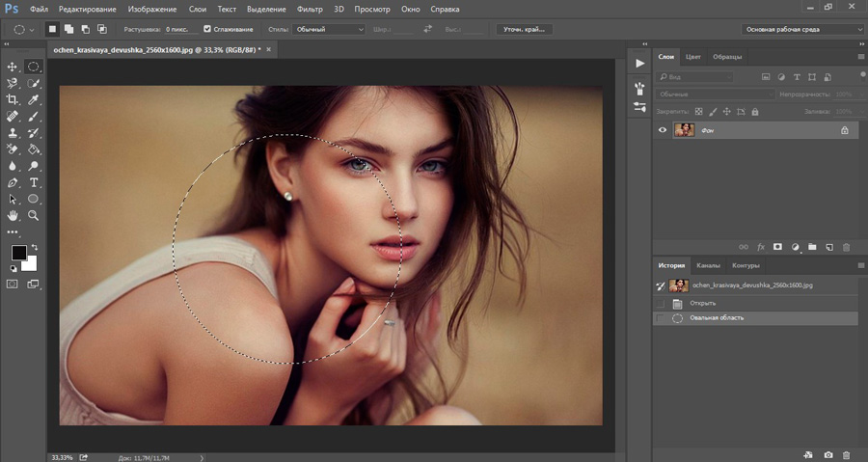
Task: Create a new snapshot with camera icon
Action: point(828,453)
